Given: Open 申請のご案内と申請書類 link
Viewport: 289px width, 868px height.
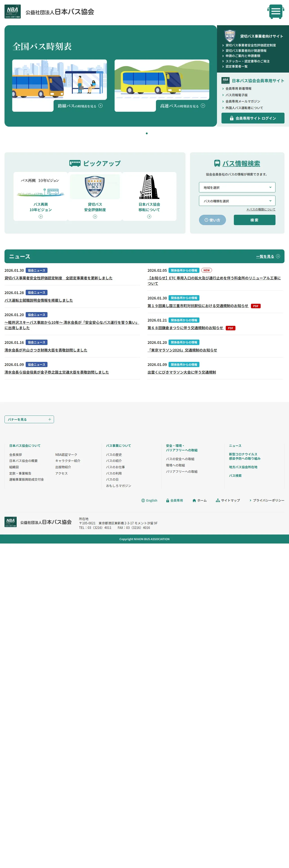Looking at the screenshot, I should pyautogui.click(x=243, y=56).
